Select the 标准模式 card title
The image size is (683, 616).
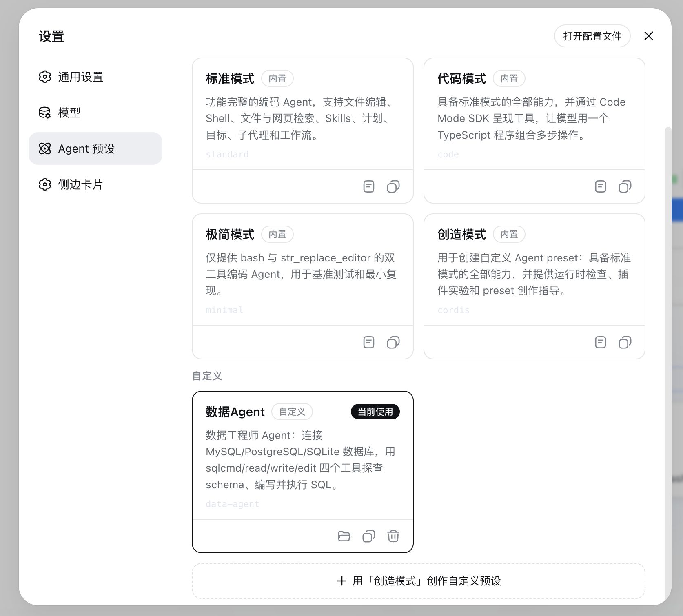[x=230, y=78]
